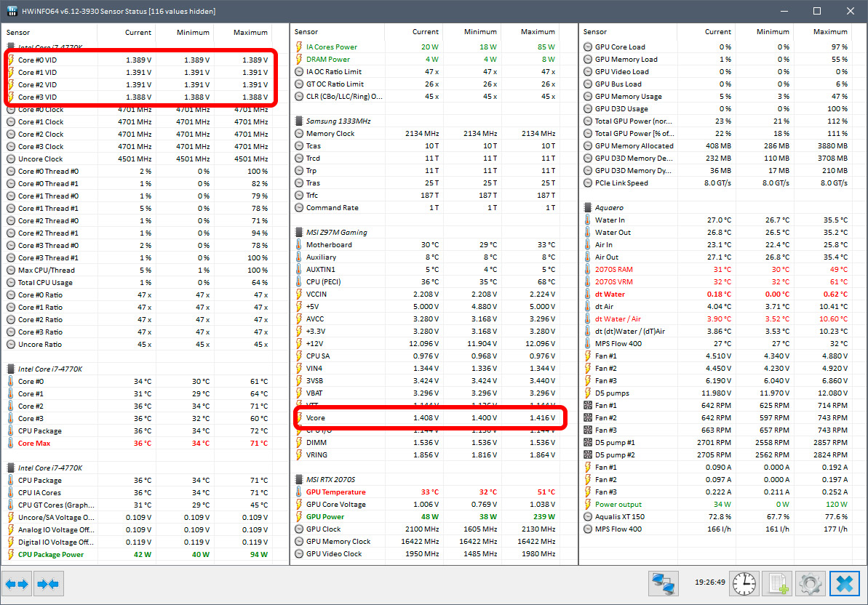868x605 pixels.
Task: Click the HWiNFO64 title bar app icon
Action: [x=12, y=11]
